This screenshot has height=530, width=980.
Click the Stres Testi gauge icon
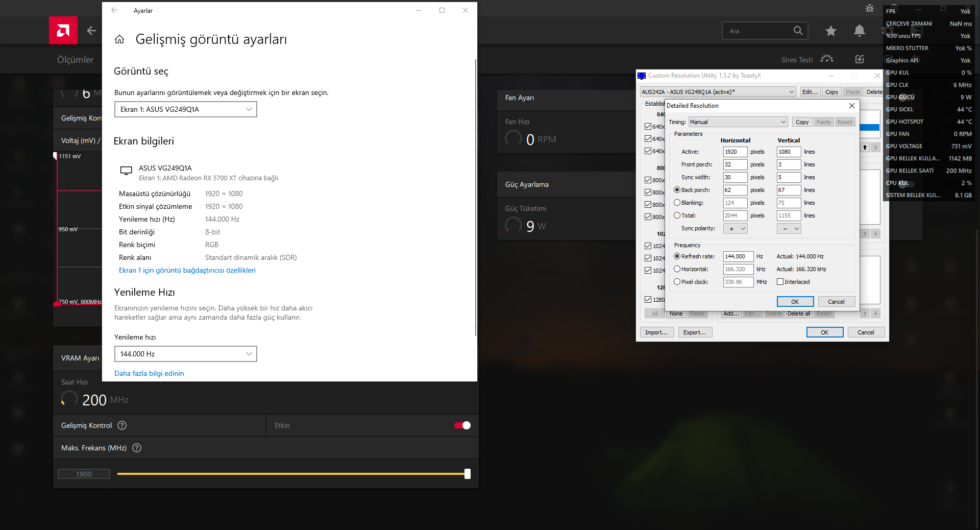point(827,59)
